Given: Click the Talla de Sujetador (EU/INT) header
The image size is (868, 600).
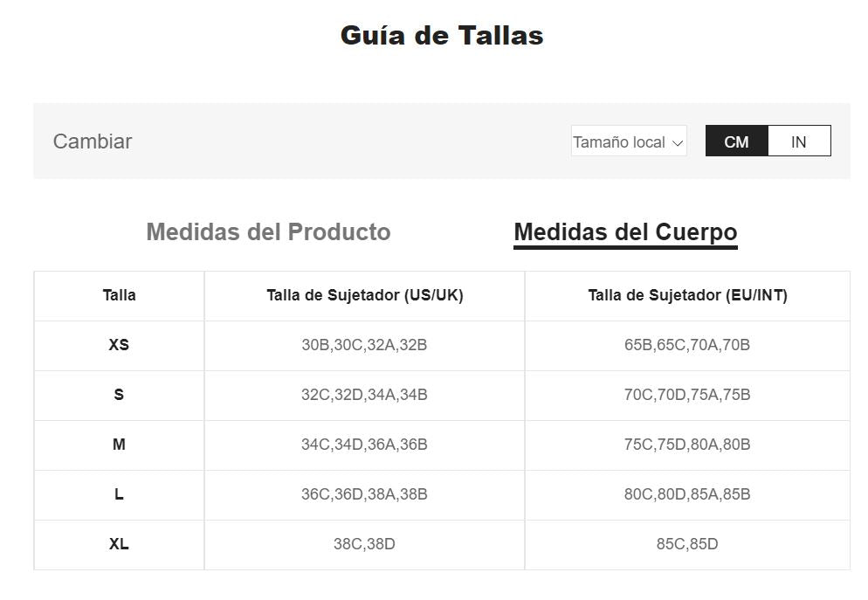Looking at the screenshot, I should [x=687, y=295].
